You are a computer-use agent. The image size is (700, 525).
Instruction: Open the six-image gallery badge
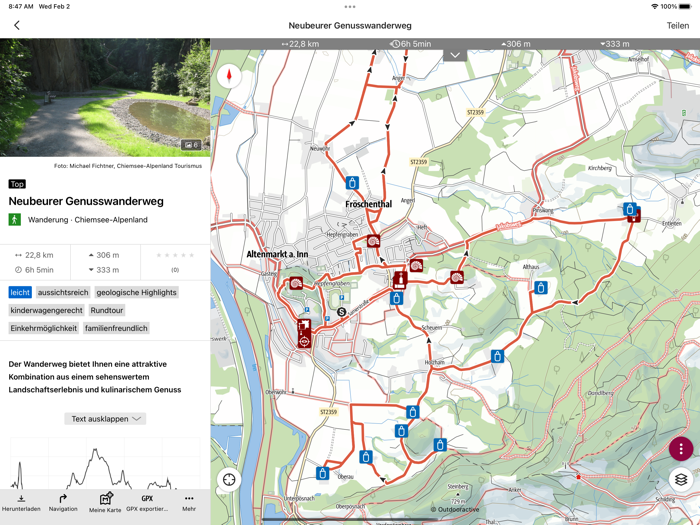click(x=191, y=145)
